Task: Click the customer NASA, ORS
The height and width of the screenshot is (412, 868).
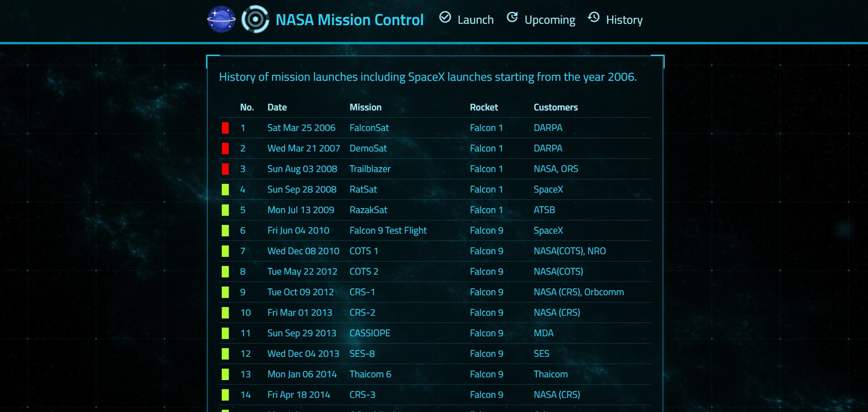Action: 556,169
